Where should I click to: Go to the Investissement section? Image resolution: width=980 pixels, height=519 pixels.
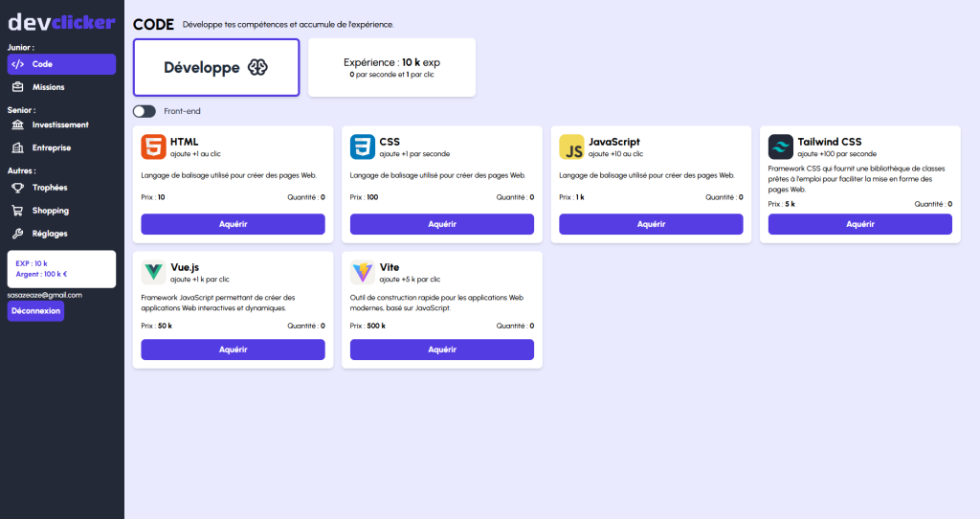[61, 124]
